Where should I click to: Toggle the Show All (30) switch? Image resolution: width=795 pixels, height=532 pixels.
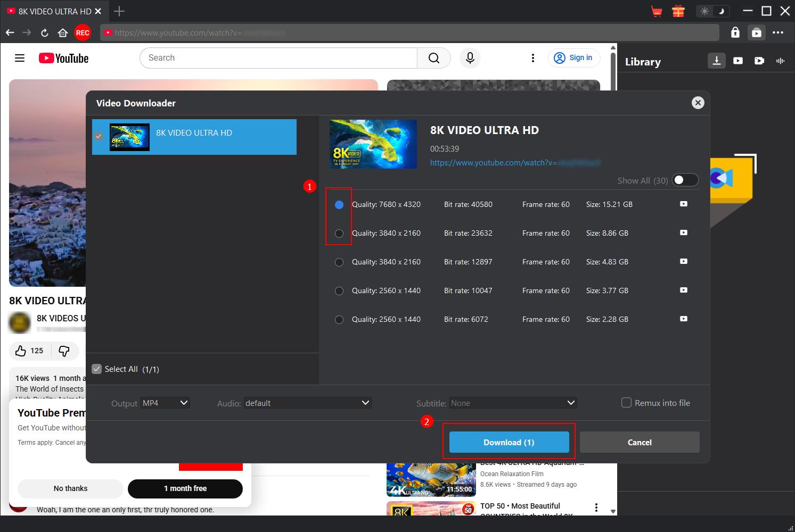click(x=685, y=180)
